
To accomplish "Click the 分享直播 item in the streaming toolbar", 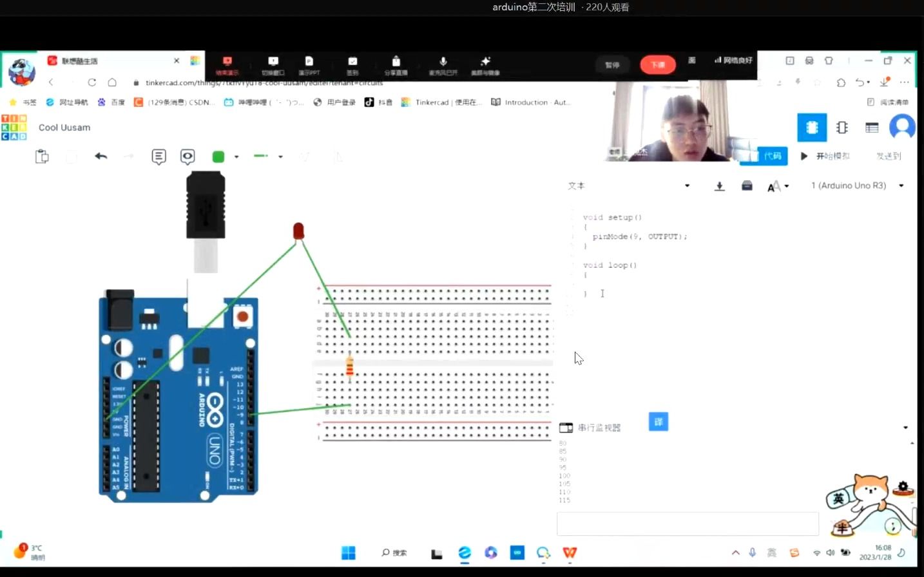I will [x=396, y=65].
